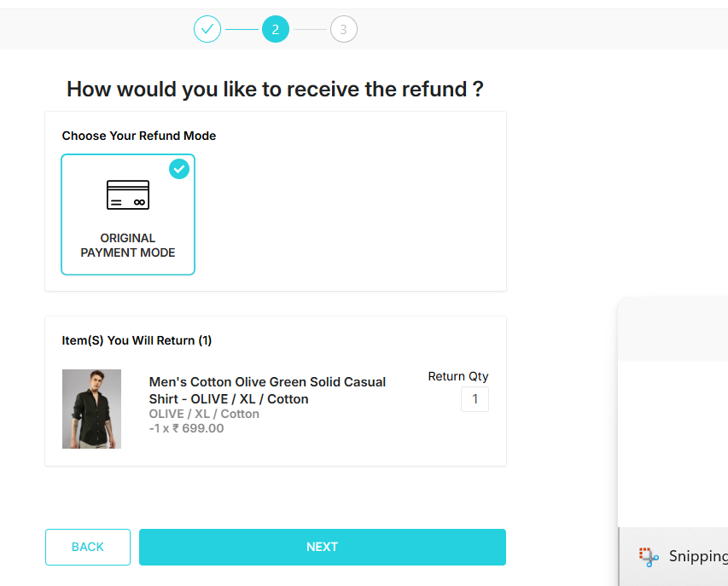The height and width of the screenshot is (586, 728).
Task: Toggle the selected checkmark badge on refund mode
Action: [179, 168]
